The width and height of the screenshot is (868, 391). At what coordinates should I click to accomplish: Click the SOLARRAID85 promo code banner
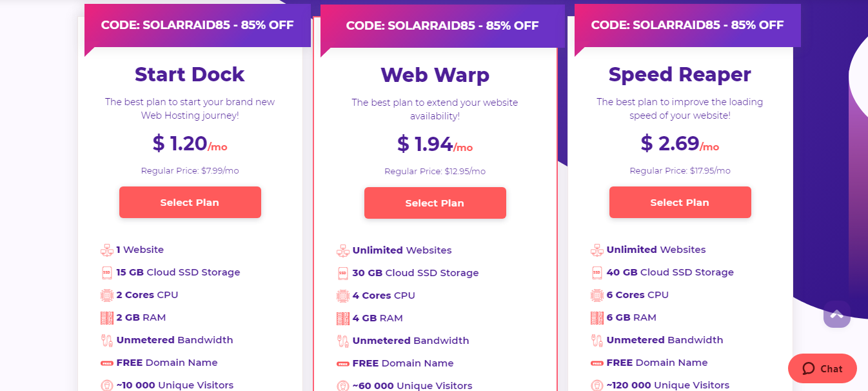pyautogui.click(x=197, y=25)
